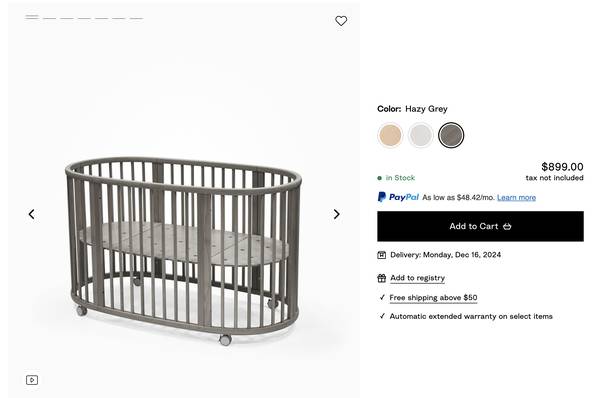Add the crib to wishlist with heart icon
This screenshot has height=398, width=600.
click(x=341, y=21)
